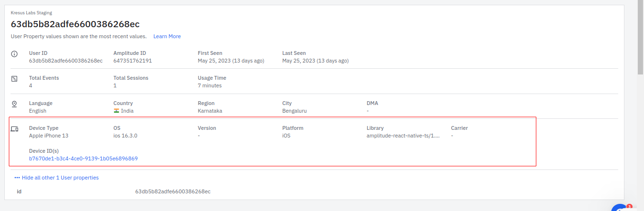Select the Amplitude ID value 647351762191
The height and width of the screenshot is (211, 644).
[x=132, y=61]
